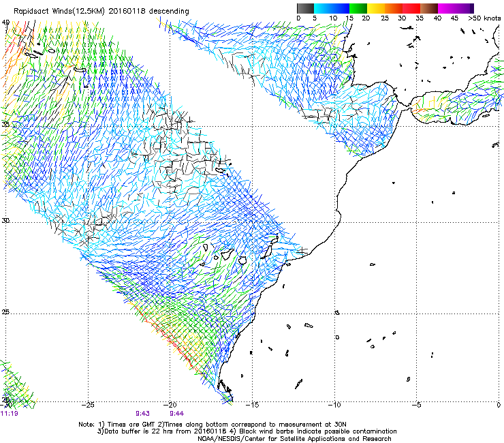Click the ">50 knots" legend label

pos(485,18)
